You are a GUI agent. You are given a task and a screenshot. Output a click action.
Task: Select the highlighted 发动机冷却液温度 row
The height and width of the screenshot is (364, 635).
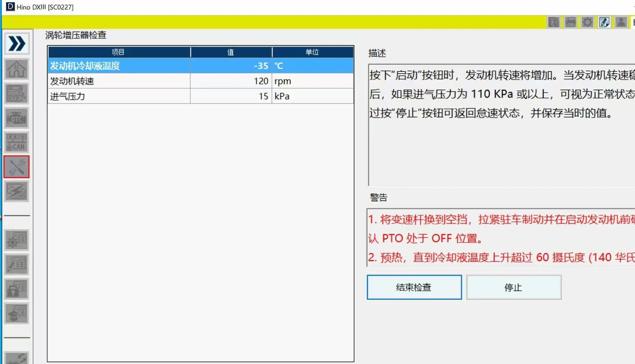pyautogui.click(x=119, y=66)
